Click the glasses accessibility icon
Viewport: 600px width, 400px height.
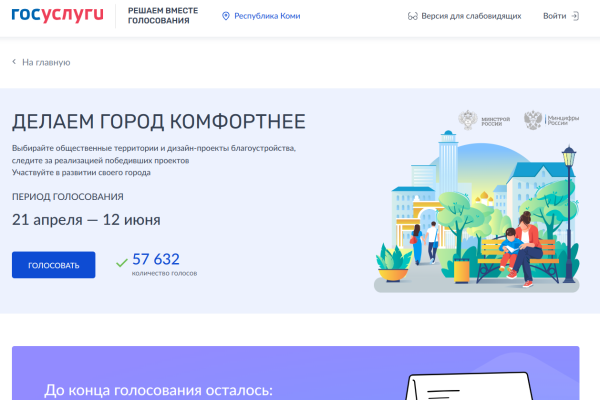[x=412, y=17]
